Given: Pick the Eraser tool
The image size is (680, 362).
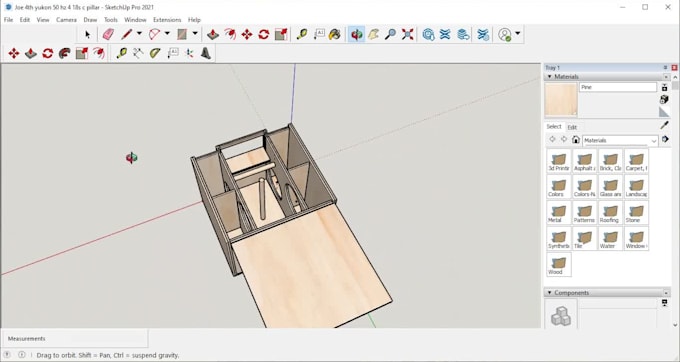Looking at the screenshot, I should tap(108, 34).
